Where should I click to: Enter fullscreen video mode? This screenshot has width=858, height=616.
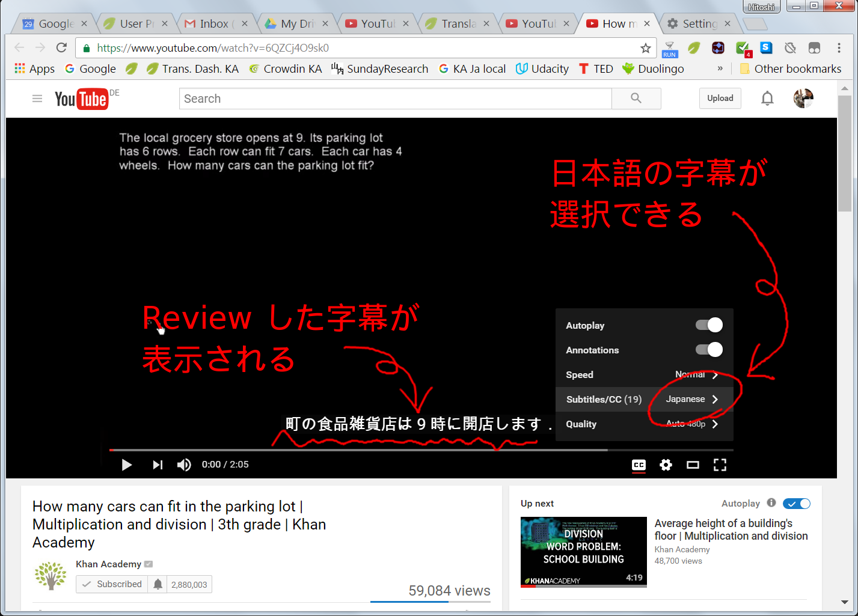pyautogui.click(x=720, y=465)
